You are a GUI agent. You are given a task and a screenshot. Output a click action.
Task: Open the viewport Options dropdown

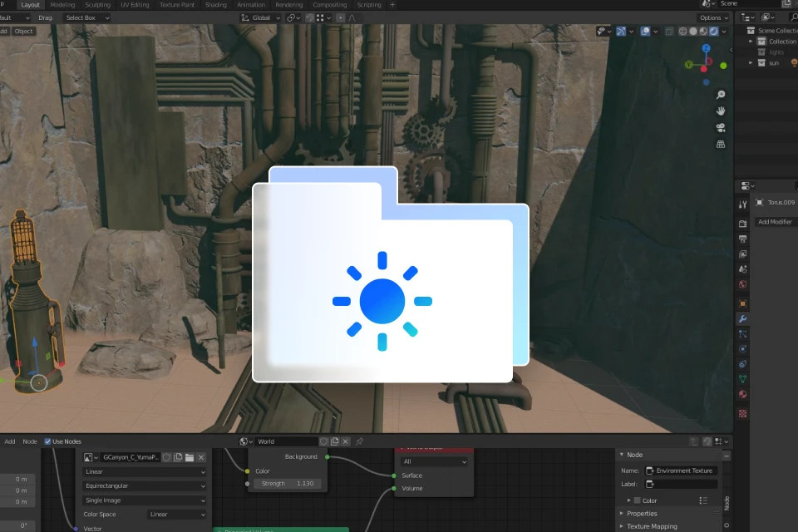click(713, 17)
